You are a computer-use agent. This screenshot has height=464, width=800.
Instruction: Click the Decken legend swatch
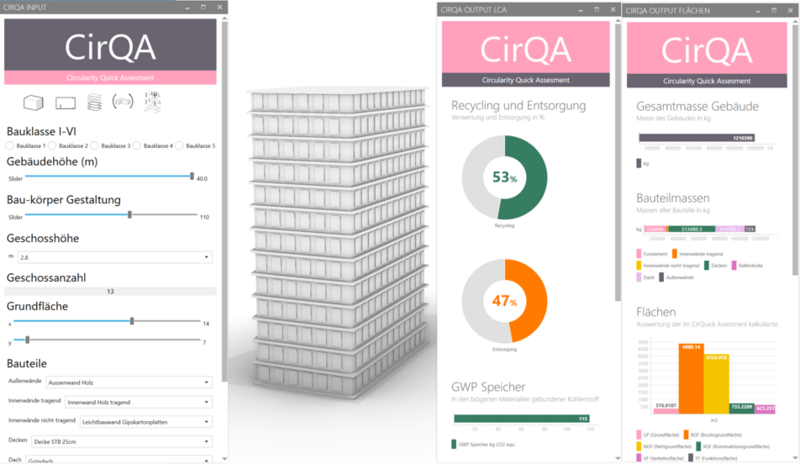(707, 265)
